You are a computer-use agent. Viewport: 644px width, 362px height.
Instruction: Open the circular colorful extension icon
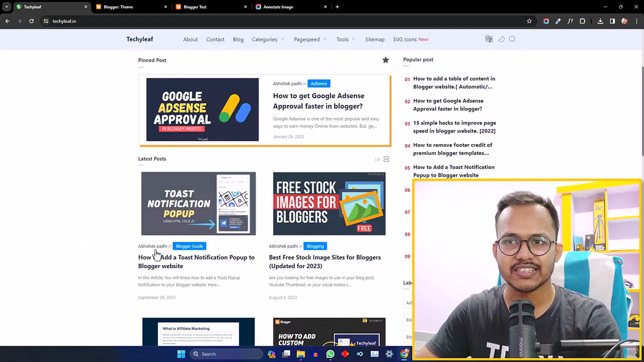coord(546,21)
